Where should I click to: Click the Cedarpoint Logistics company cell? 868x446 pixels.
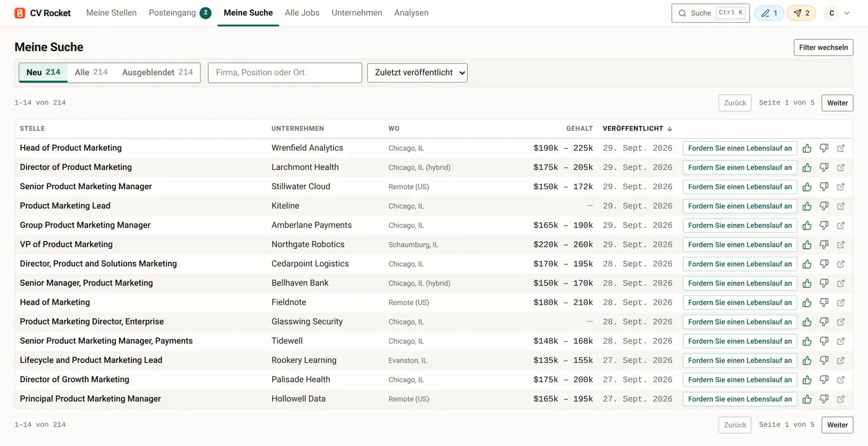[x=310, y=264]
